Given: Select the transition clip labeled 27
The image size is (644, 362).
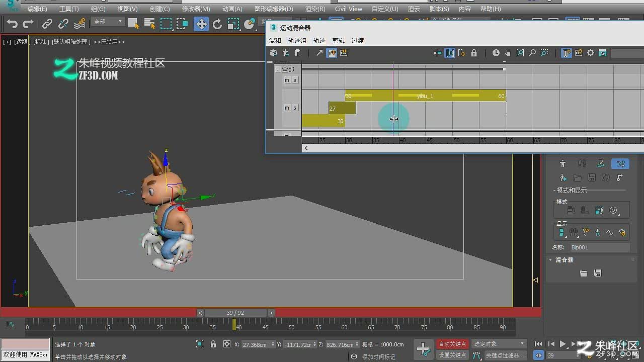Looking at the screenshot, I should (342, 108).
